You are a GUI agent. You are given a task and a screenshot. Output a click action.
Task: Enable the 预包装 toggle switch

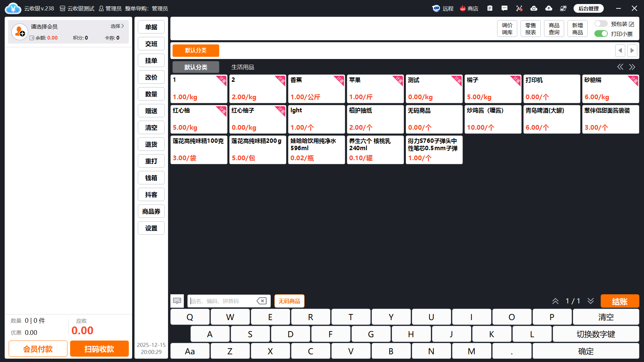(601, 24)
